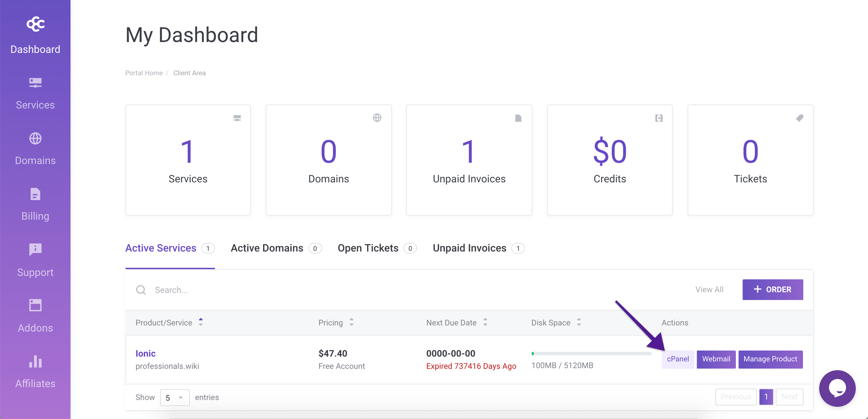Sort the table by Product/Service column
The width and height of the screenshot is (868, 419).
200,323
